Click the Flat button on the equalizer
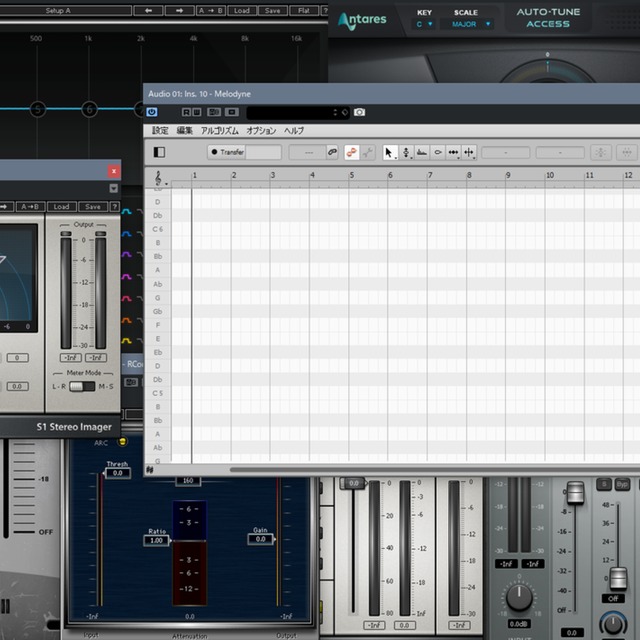640x640 pixels. coord(303,10)
